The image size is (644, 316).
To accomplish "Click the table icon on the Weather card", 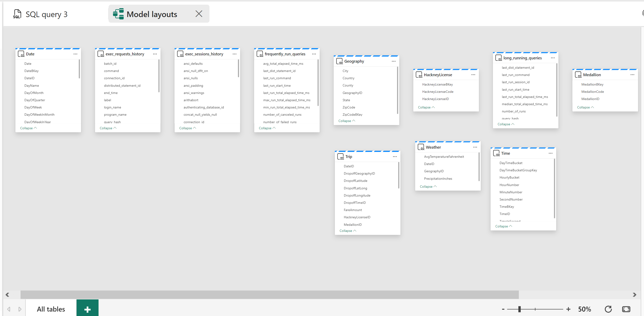I will tap(421, 147).
